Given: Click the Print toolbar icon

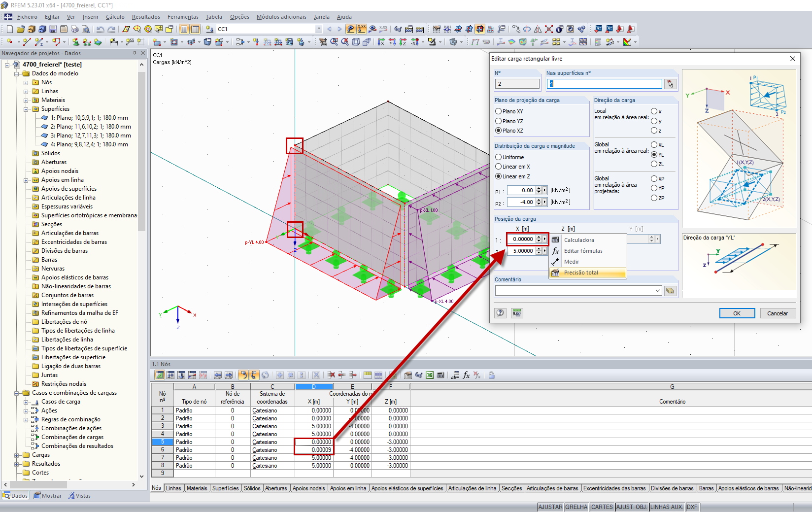Looking at the screenshot, I should tap(75, 29).
